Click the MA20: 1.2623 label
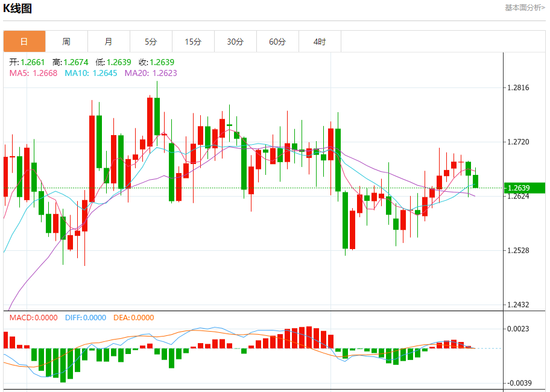Image resolution: width=550 pixels, height=392 pixels. [151, 74]
